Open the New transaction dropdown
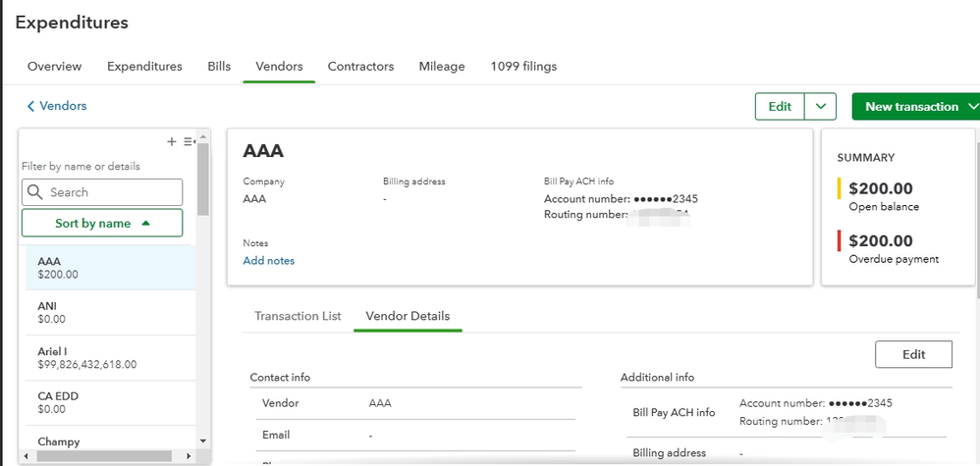The height and width of the screenshot is (466, 980). (x=916, y=106)
